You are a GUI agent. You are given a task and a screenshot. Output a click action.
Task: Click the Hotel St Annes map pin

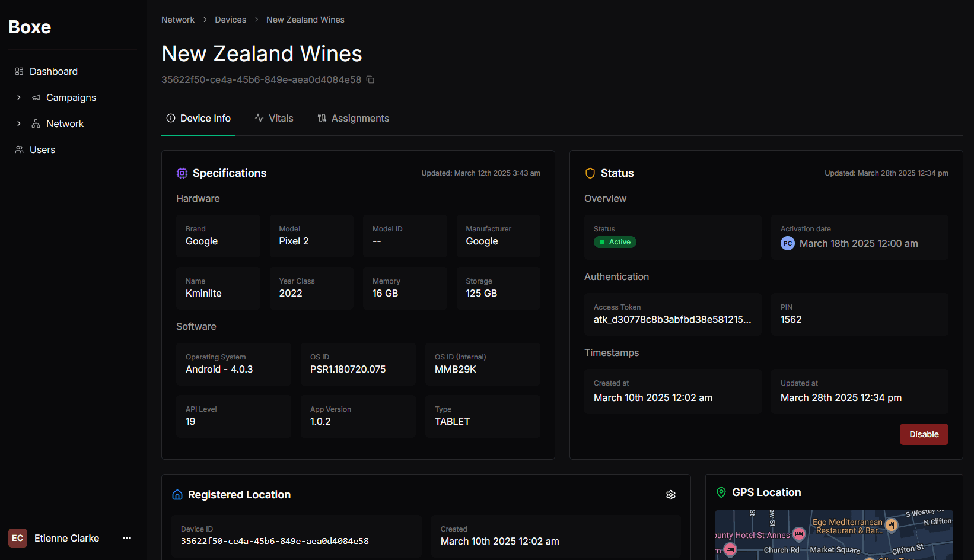point(799,534)
